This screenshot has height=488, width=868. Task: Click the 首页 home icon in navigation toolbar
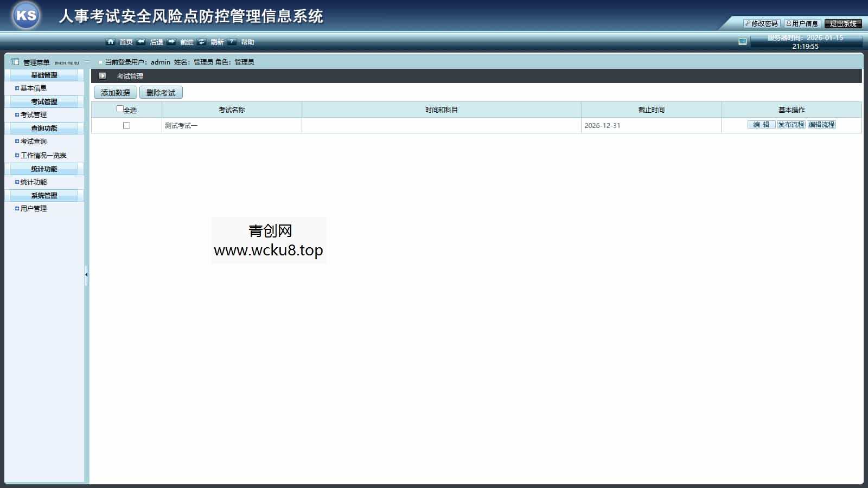point(112,41)
